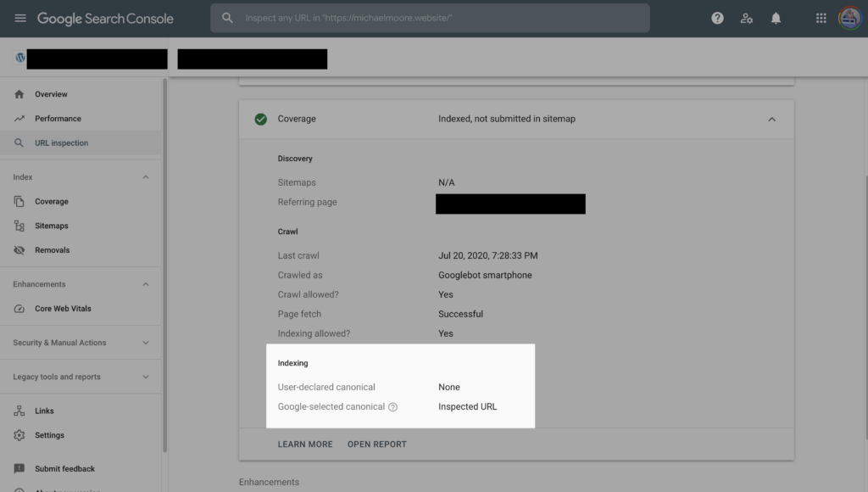The image size is (868, 492).
Task: Click the 'Enhancements' heading below the card
Action: pyautogui.click(x=269, y=483)
